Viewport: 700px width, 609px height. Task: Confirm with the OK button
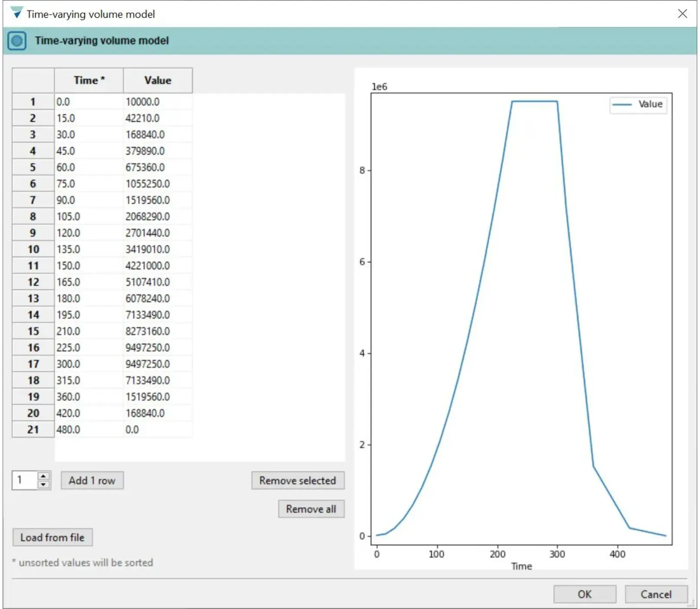coord(585,594)
